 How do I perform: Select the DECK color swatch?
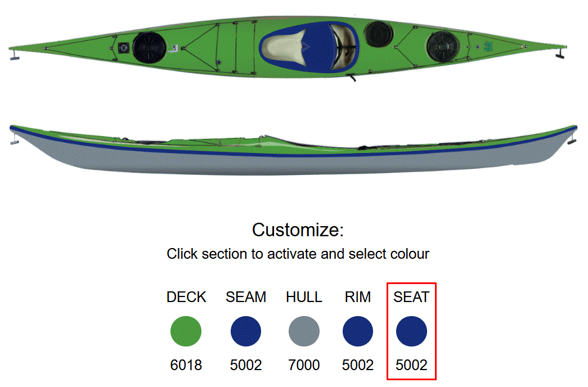tap(186, 331)
